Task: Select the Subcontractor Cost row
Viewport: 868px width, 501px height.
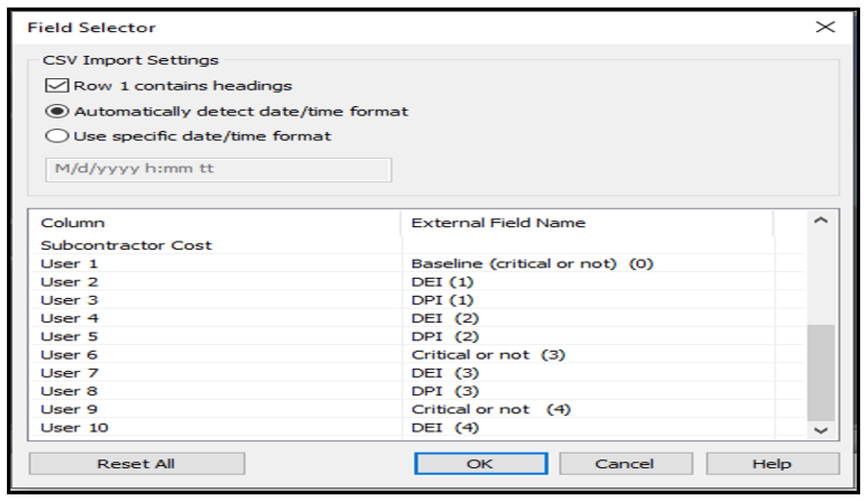Action: [x=126, y=245]
